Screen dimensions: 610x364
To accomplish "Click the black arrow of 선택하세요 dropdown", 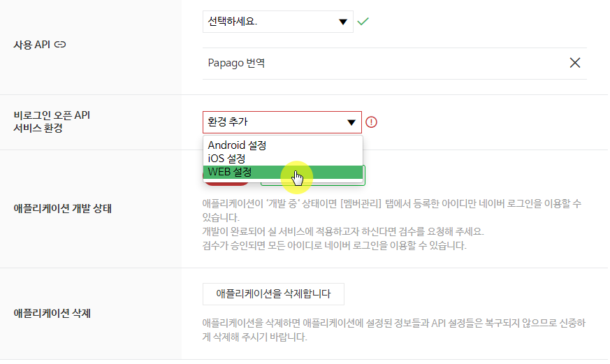I will click(343, 22).
